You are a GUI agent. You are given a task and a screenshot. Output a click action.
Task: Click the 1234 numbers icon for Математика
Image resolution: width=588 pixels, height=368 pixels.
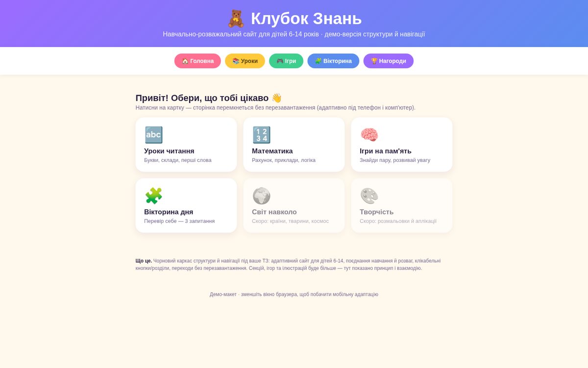click(261, 135)
